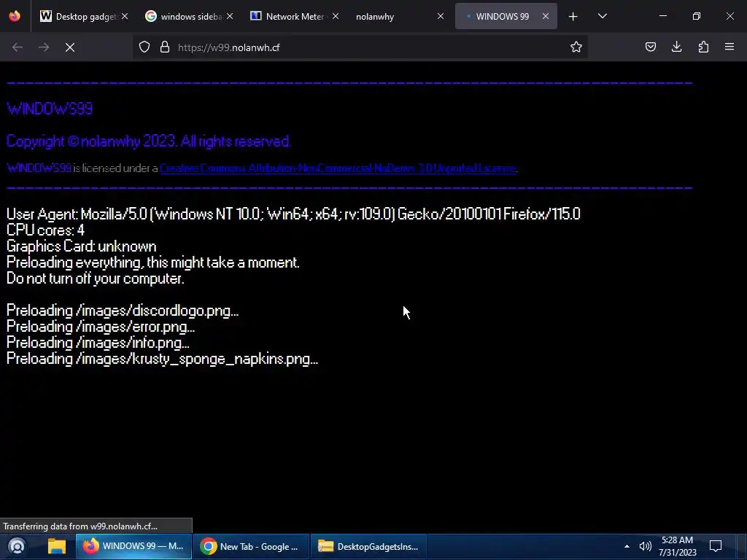Viewport: 747px width, 560px height.
Task: Open the Extensions puzzle icon
Action: pyautogui.click(x=703, y=47)
